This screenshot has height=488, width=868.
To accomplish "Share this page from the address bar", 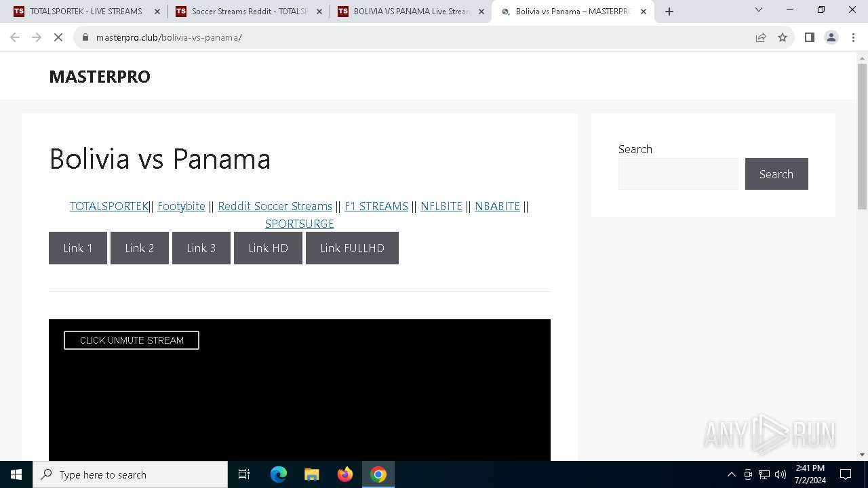I will (761, 37).
